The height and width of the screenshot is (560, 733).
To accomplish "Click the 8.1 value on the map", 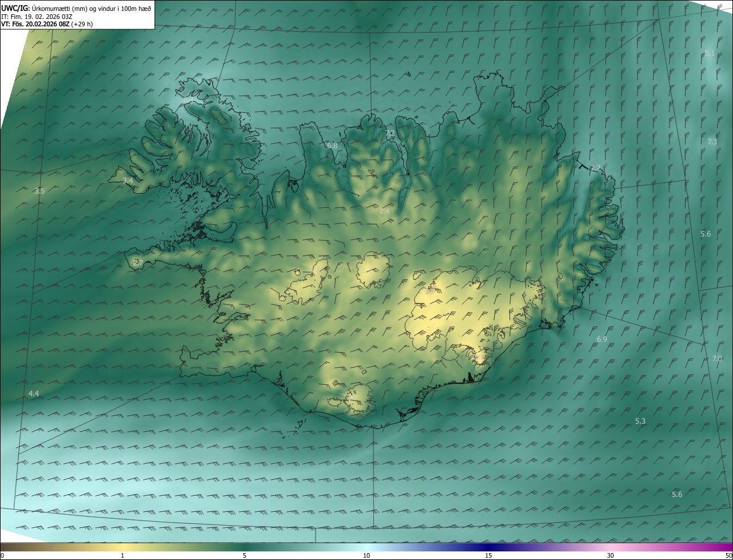I will point(710,53).
